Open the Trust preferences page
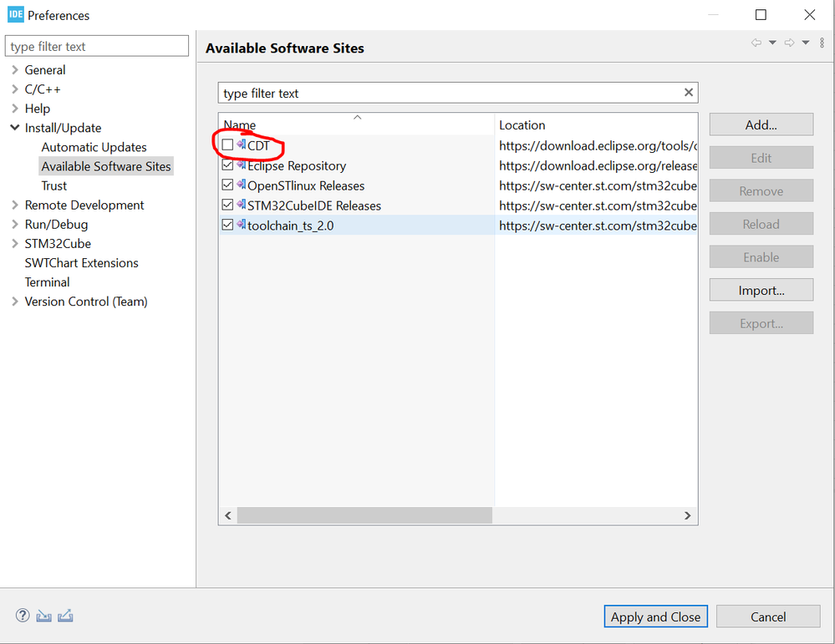 53,185
